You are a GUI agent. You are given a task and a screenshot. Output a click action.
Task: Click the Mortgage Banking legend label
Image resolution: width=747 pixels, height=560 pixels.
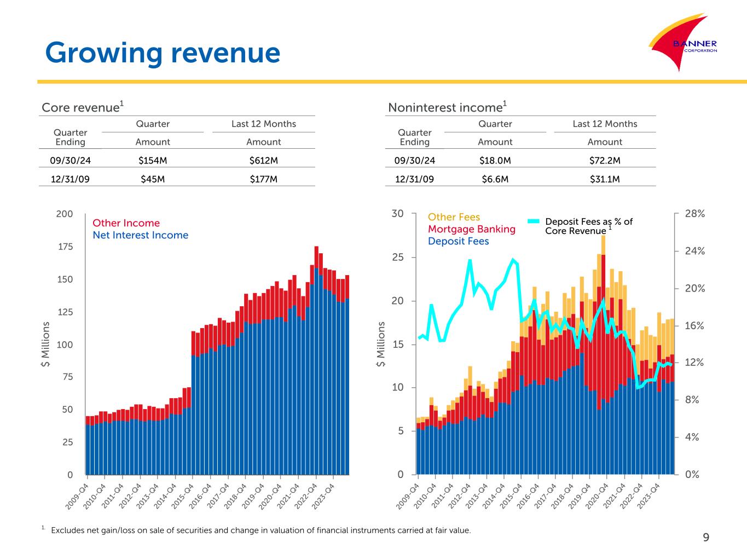471,229
